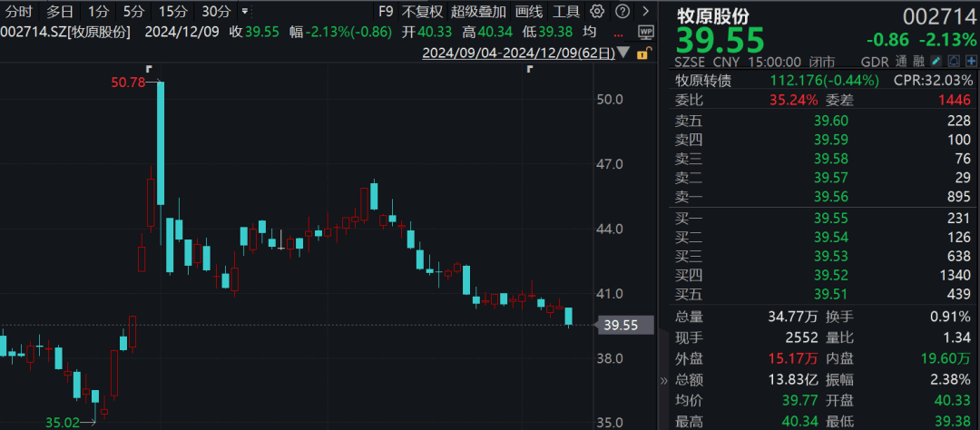Click the pencil edit note icon
Image resolution: width=980 pixels, height=430 pixels.
click(936, 62)
